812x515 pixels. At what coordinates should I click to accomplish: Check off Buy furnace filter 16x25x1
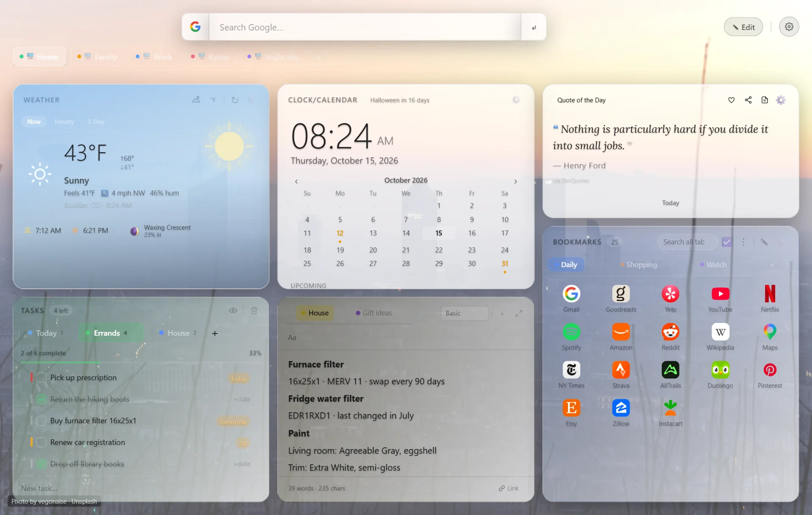41,421
